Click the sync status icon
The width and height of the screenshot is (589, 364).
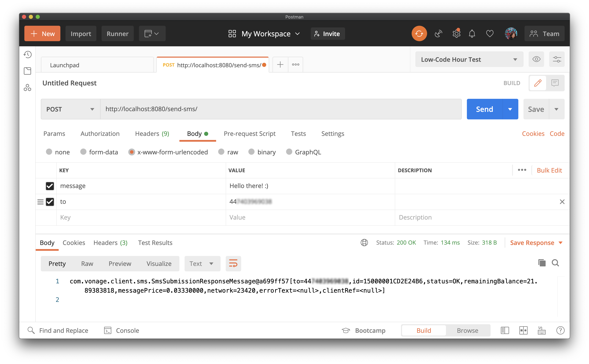pos(419,33)
